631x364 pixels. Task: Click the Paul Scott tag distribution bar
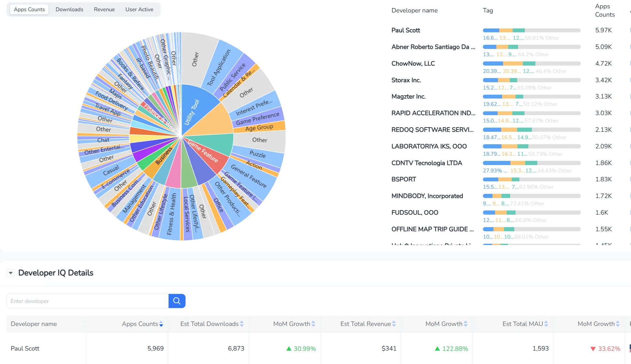click(531, 30)
